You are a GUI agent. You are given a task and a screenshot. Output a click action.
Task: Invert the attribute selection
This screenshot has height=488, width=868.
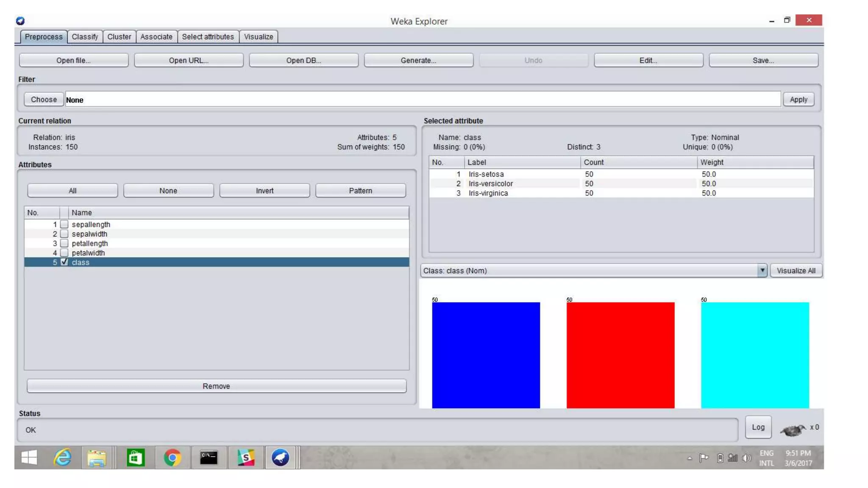[264, 191]
